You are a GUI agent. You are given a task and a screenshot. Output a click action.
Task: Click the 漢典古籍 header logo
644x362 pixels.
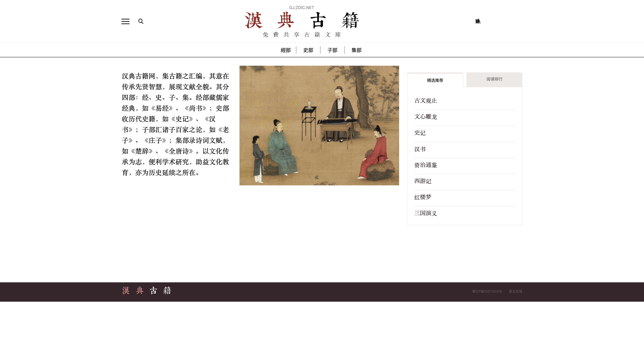coord(302,20)
